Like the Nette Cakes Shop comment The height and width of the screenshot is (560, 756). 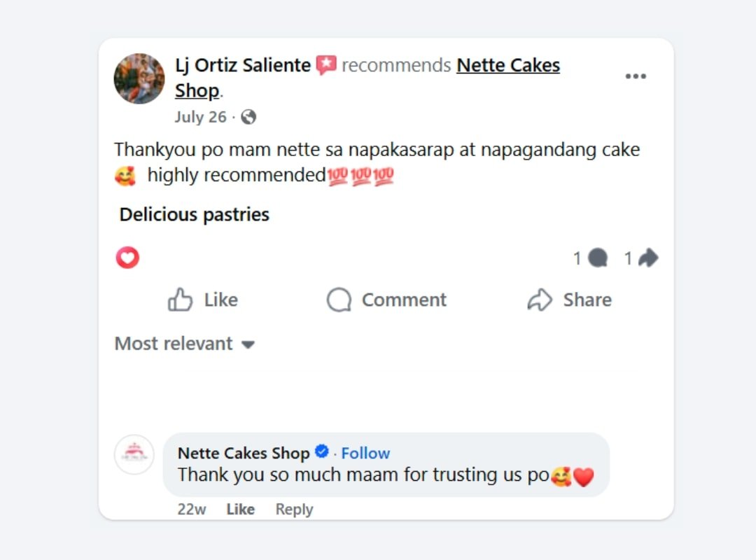click(x=240, y=509)
